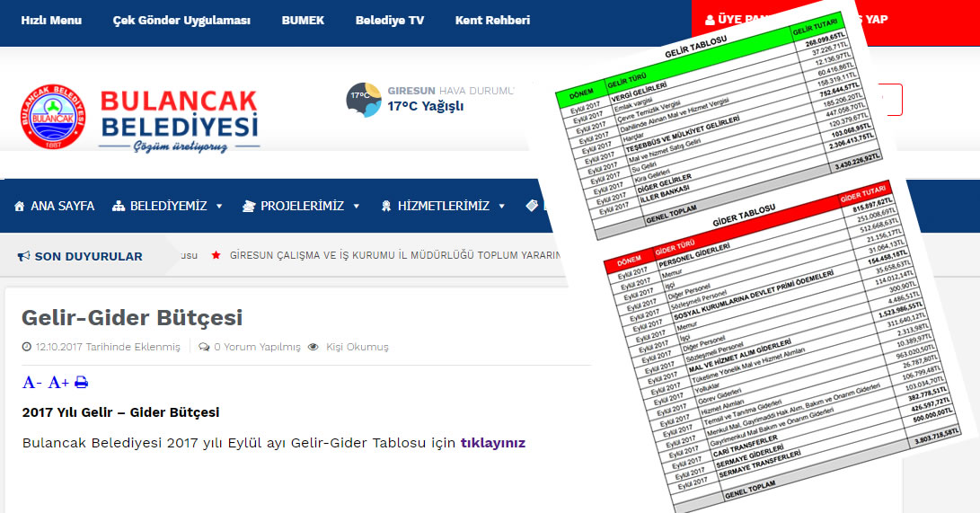This screenshot has height=513, width=980.
Task: Click the badge icon beside HİZMETLERİMİZ
Action: (x=386, y=207)
